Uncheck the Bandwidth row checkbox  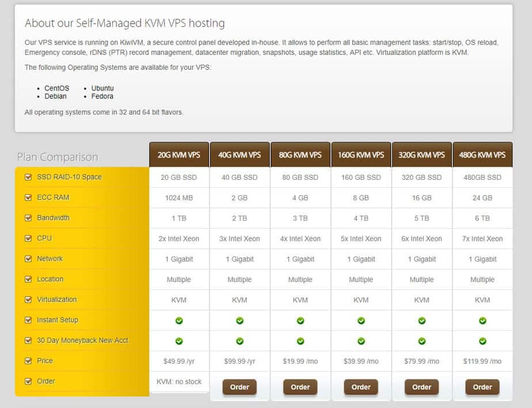click(28, 218)
